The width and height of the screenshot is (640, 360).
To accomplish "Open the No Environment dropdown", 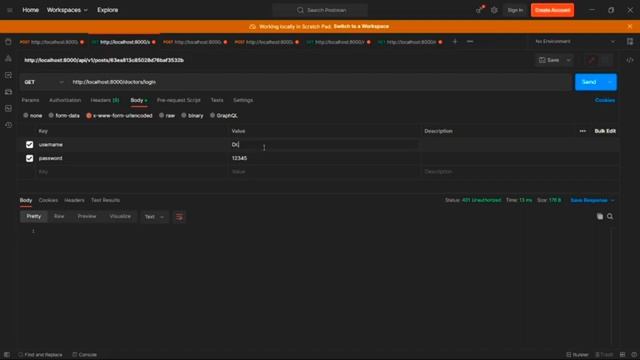I will [x=575, y=41].
